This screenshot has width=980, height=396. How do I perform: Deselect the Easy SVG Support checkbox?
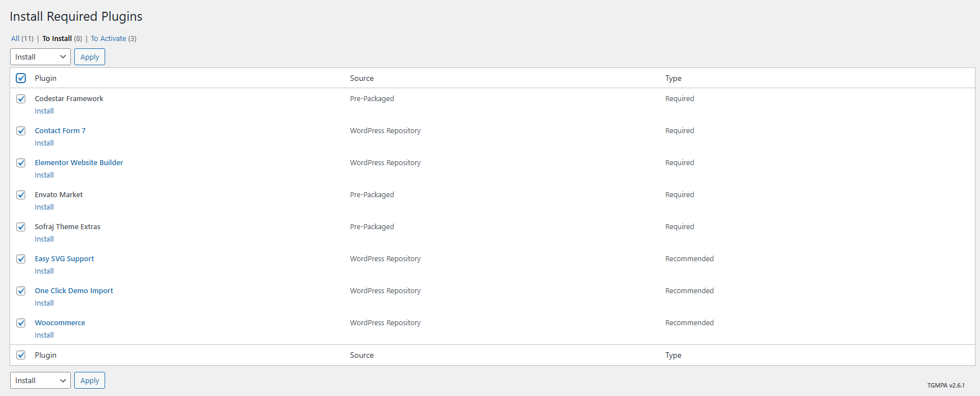[21, 259]
